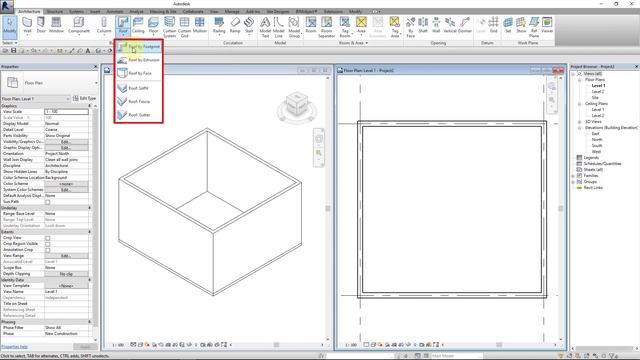Viewport: 640px width, 360px height.
Task: Open the Floor Plan: Level 1 instance selector
Action: click(36, 99)
